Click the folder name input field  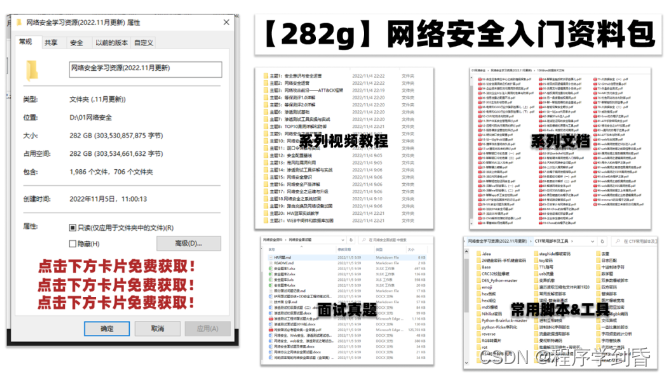pos(145,70)
